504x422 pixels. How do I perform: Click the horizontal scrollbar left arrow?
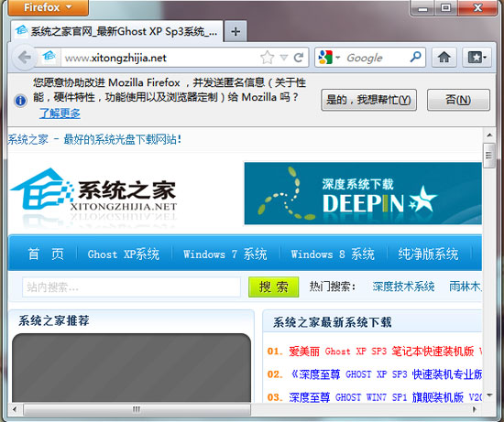pyautogui.click(x=15, y=409)
